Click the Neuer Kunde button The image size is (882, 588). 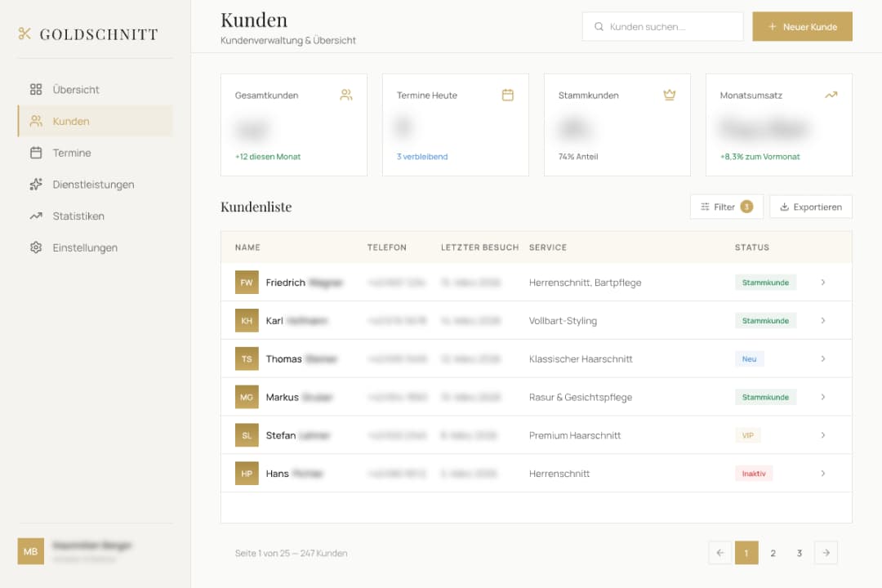(x=802, y=26)
